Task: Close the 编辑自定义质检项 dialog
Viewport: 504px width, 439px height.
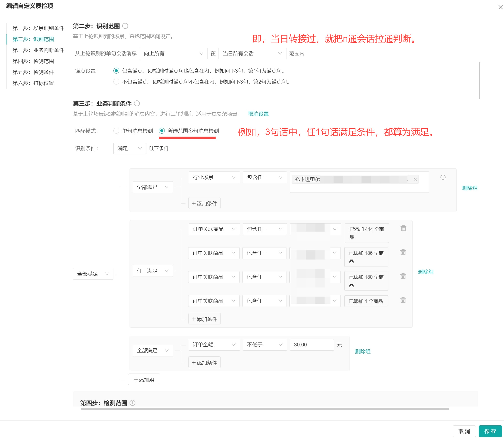Action: pyautogui.click(x=500, y=7)
